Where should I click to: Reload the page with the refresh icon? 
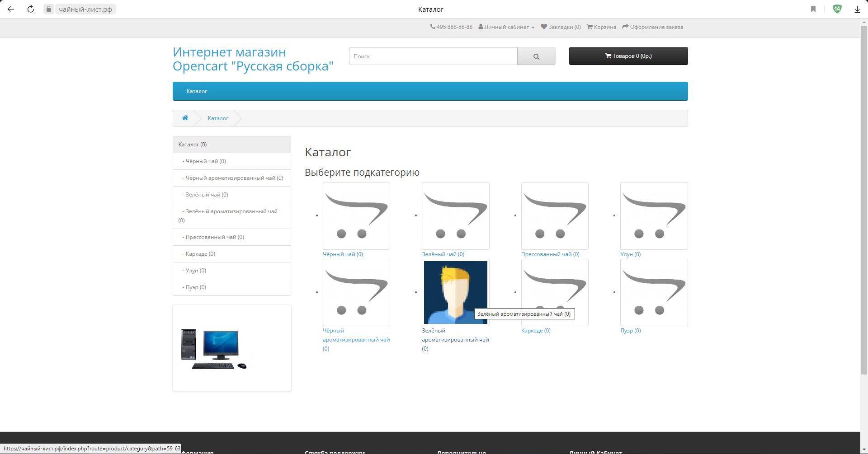tap(31, 9)
